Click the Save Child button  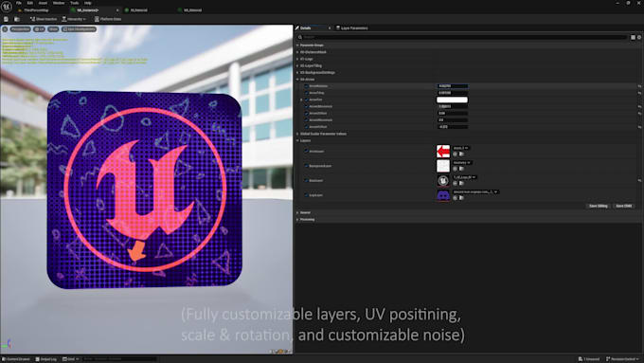tap(623, 206)
